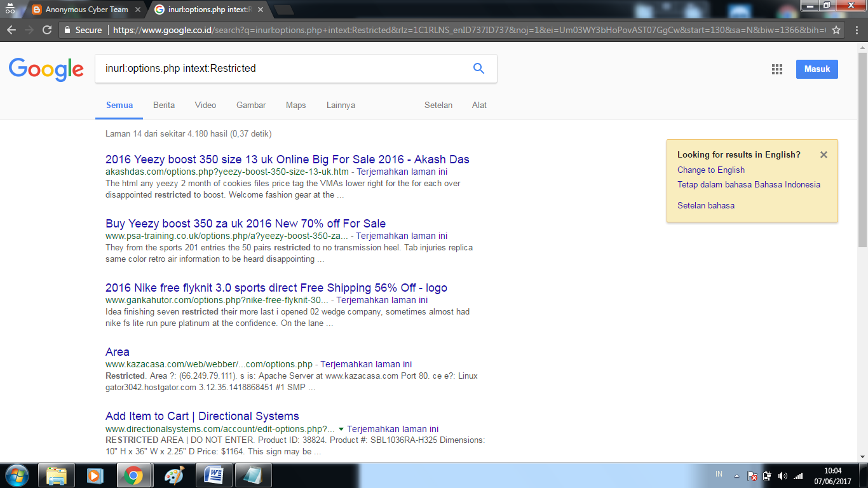Click the Chrome back arrow

[x=11, y=30]
